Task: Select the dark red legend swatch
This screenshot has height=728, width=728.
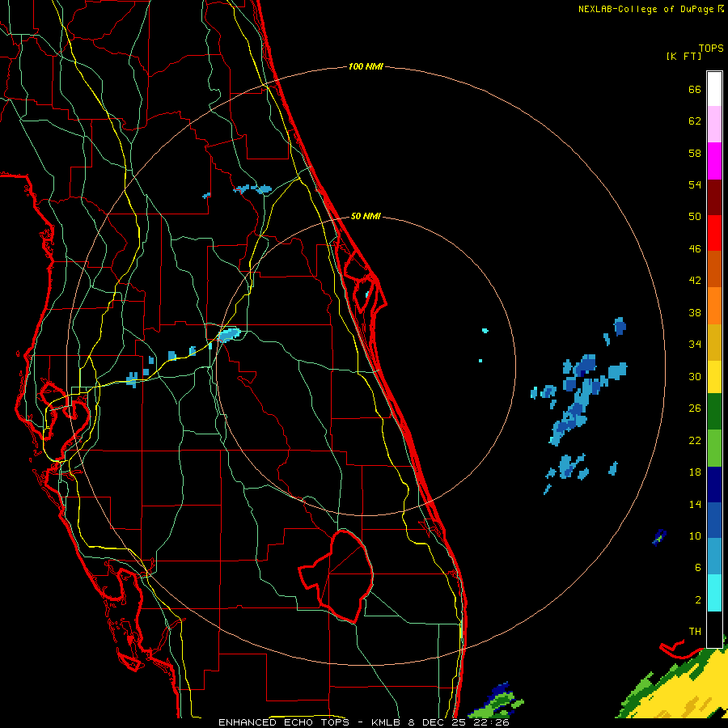Action: pyautogui.click(x=714, y=197)
